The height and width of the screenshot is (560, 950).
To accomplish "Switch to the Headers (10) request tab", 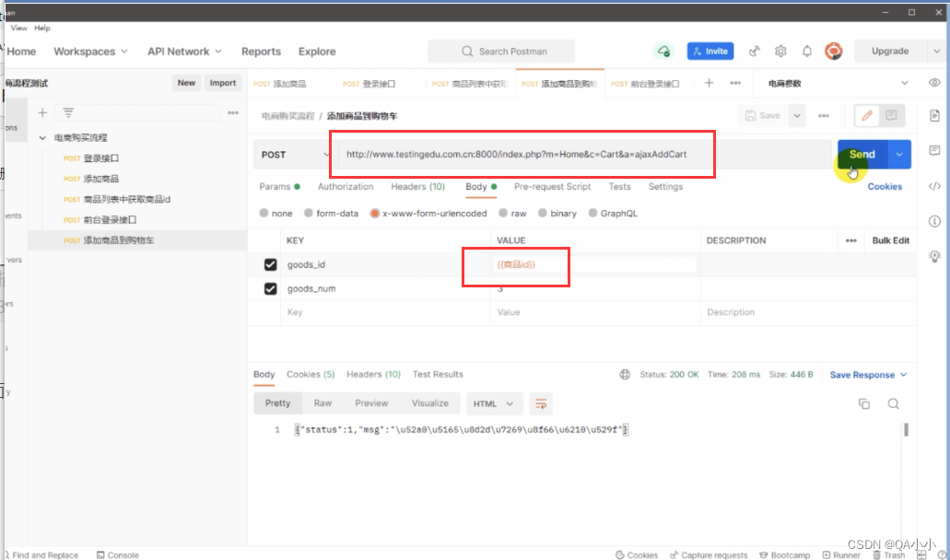I will [417, 186].
